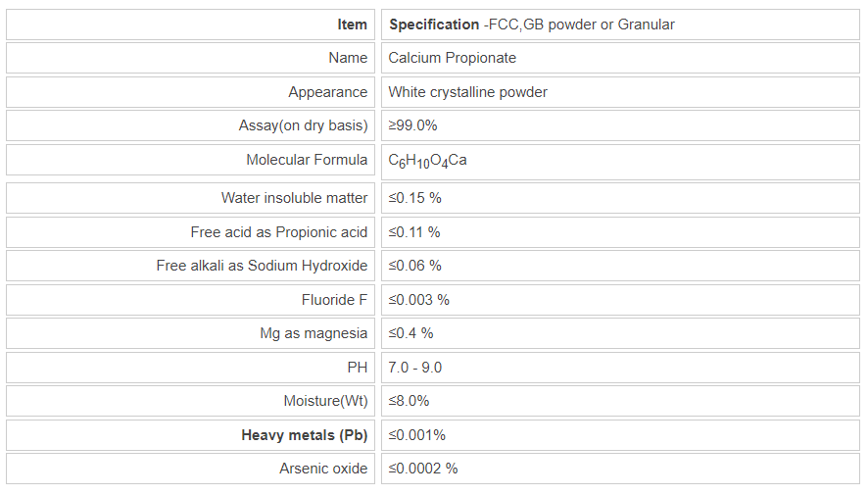This screenshot has height=495, width=868.
Task: Select the Calcium Propionate name cell
Action: coord(452,58)
